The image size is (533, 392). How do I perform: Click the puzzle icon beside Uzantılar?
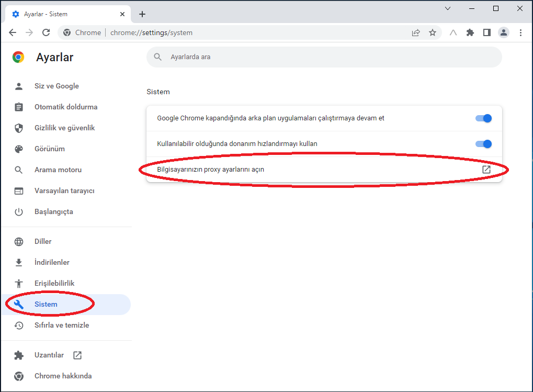pos(19,355)
